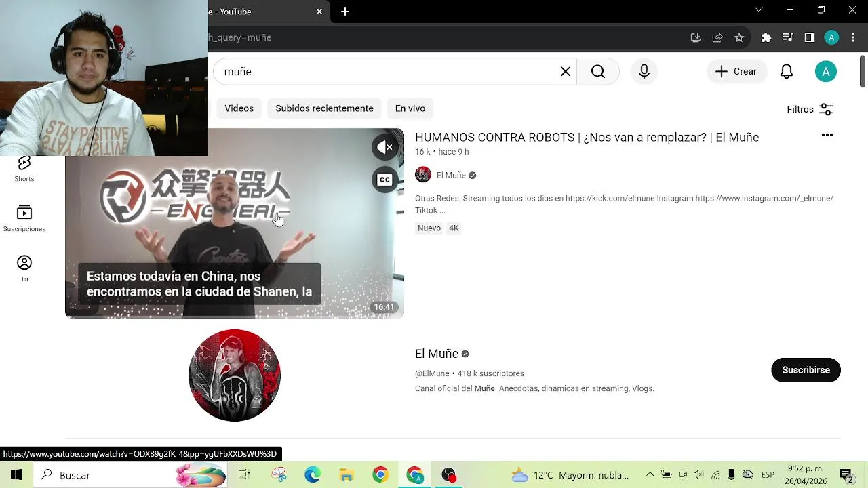The width and height of the screenshot is (868, 488).
Task: Expand hidden system tray icons
Action: pyautogui.click(x=650, y=475)
